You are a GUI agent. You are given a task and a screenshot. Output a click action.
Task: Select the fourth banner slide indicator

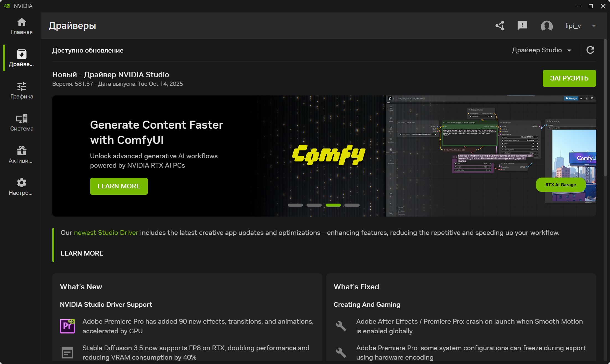click(x=352, y=205)
